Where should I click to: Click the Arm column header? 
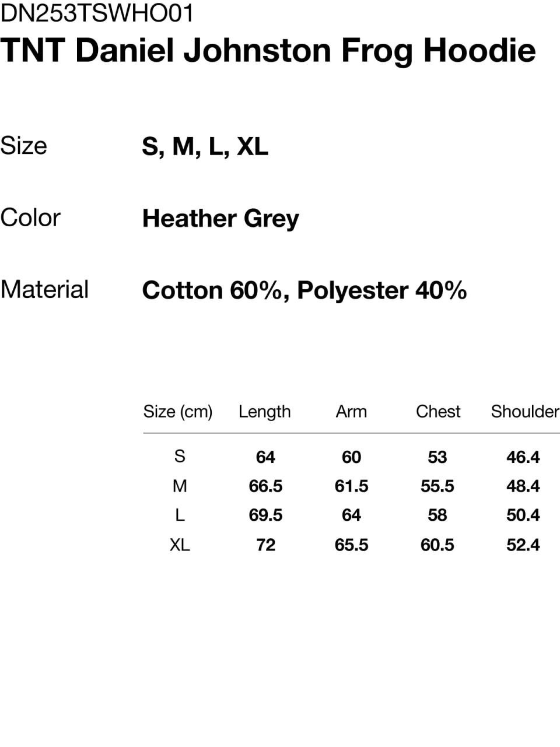click(x=351, y=412)
